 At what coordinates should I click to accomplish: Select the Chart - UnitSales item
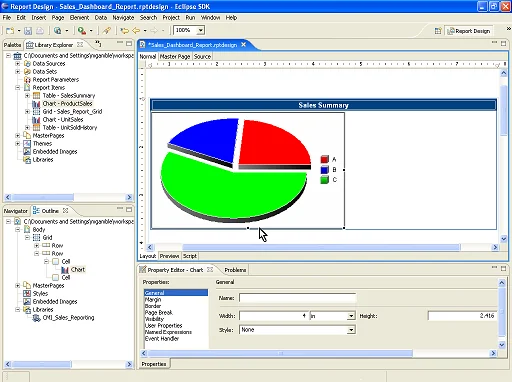pos(63,120)
